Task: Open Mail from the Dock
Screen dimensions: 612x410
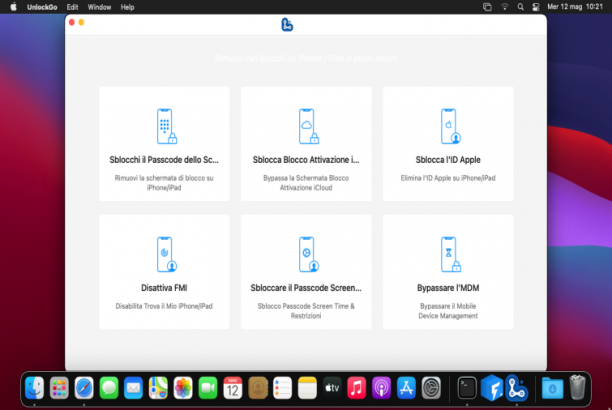Action: 133,388
